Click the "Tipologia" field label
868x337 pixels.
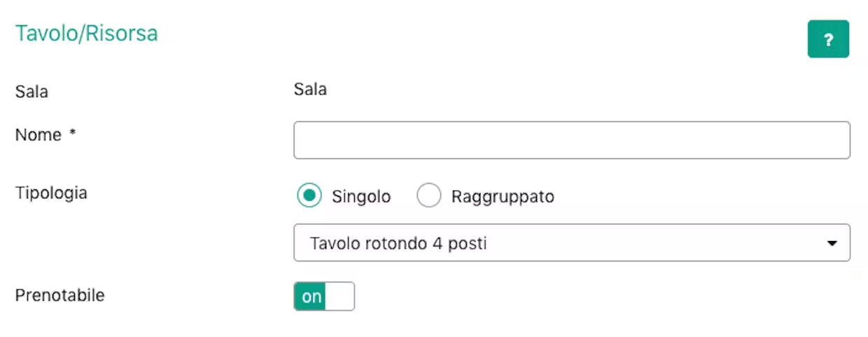pos(51,193)
